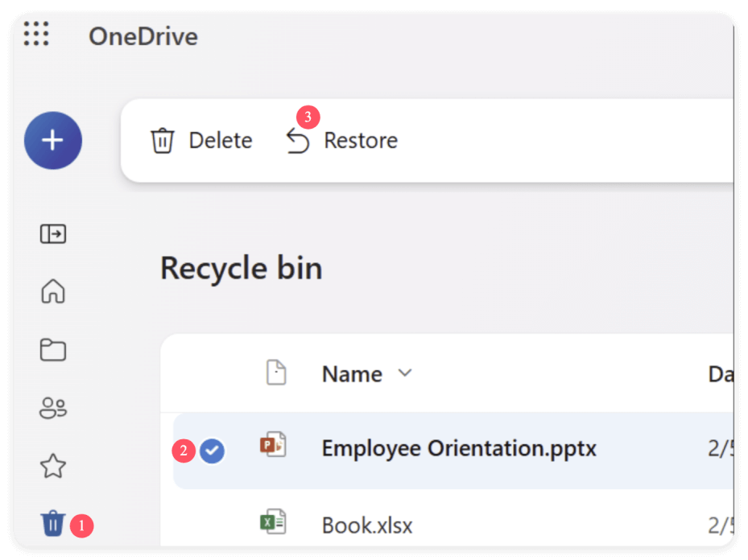
Task: View Shared files using the people icon
Action: (52, 408)
